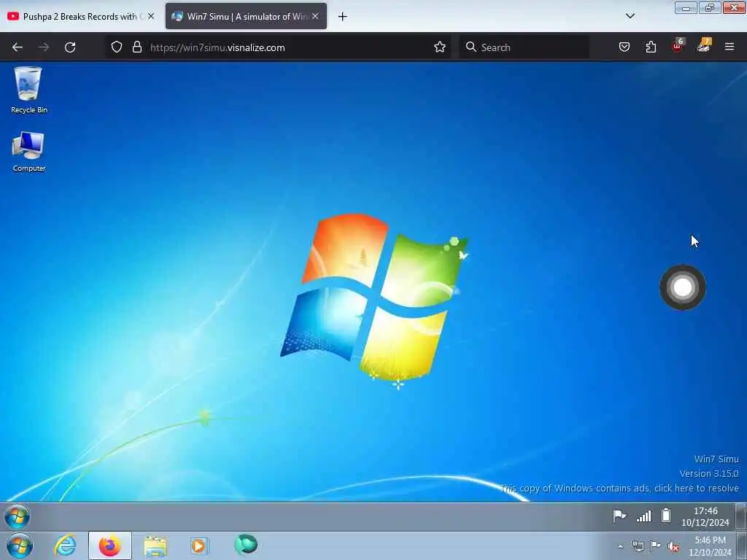747x560 pixels.
Task: Select the Win7 Simu tab
Action: coord(247,17)
